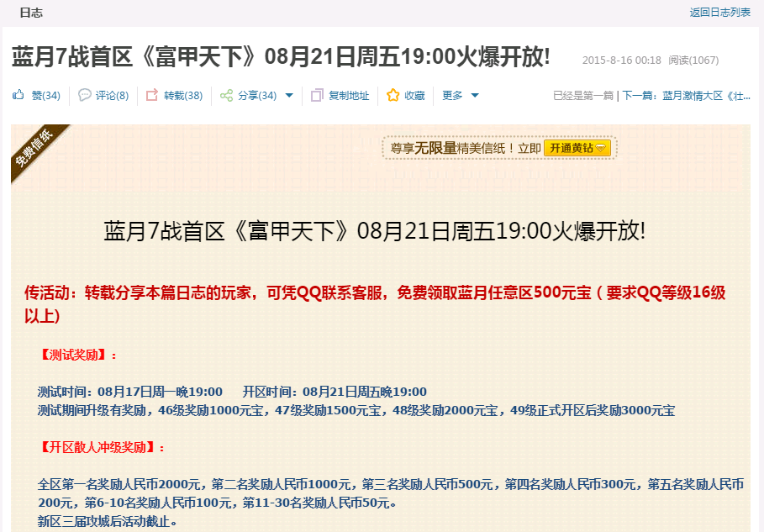Click the share (分享) nodes icon
The image size is (764, 532).
tap(226, 95)
